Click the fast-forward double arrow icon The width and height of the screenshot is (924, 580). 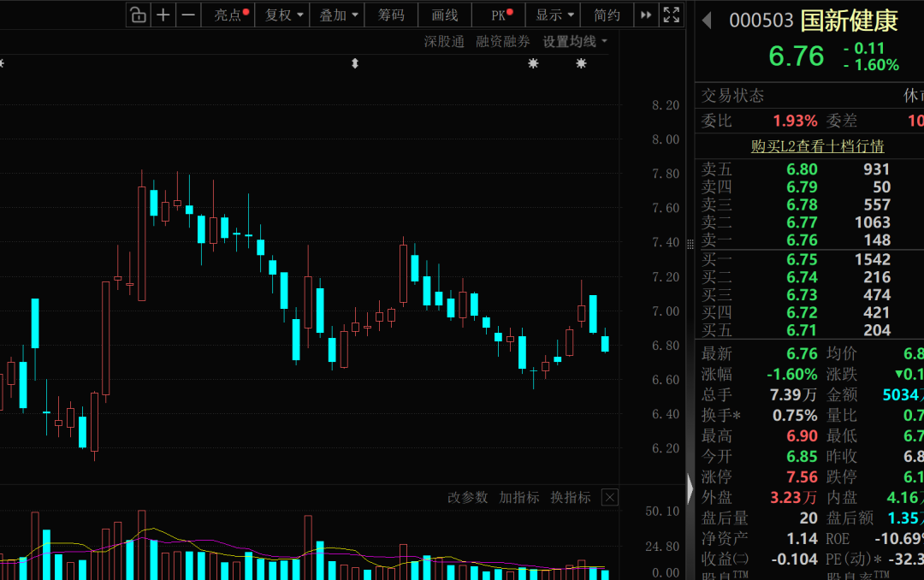pos(646,15)
